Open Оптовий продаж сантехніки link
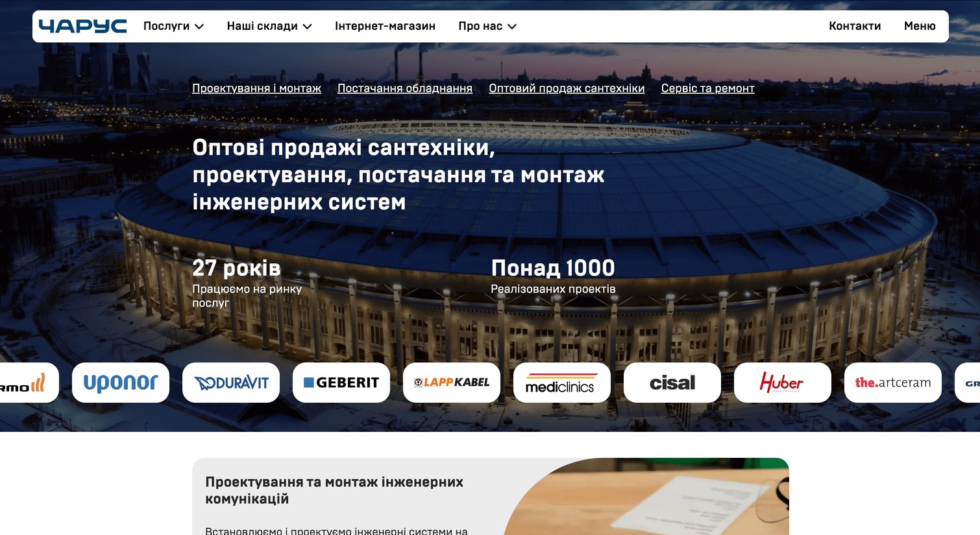 tap(567, 88)
